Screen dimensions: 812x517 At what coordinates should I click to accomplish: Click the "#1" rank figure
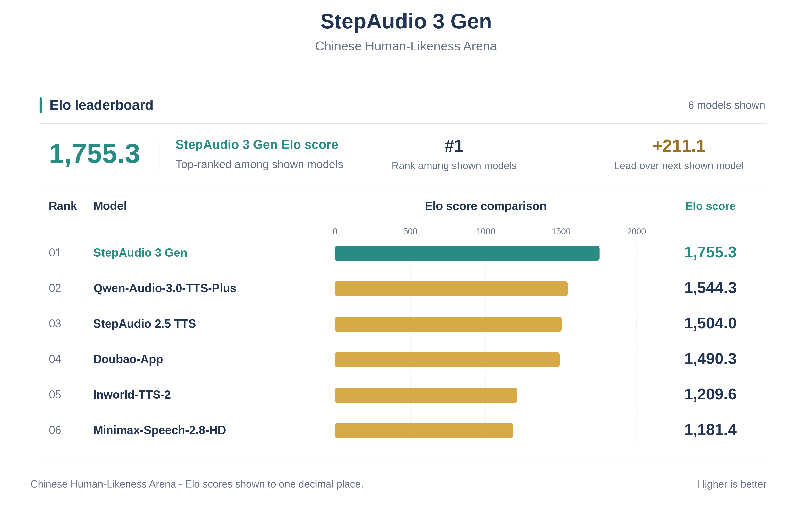click(x=454, y=146)
